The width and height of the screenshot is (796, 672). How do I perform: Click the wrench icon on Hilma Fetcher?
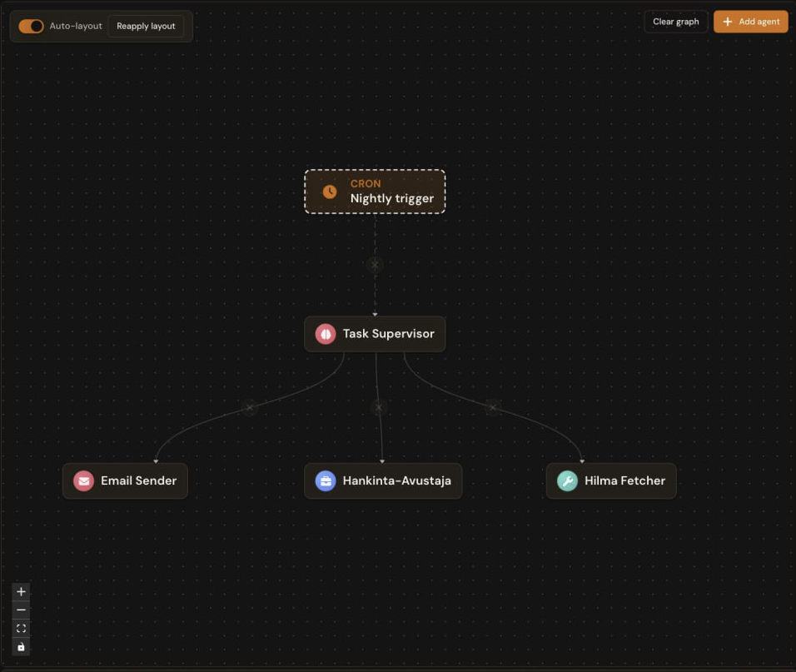(x=567, y=480)
